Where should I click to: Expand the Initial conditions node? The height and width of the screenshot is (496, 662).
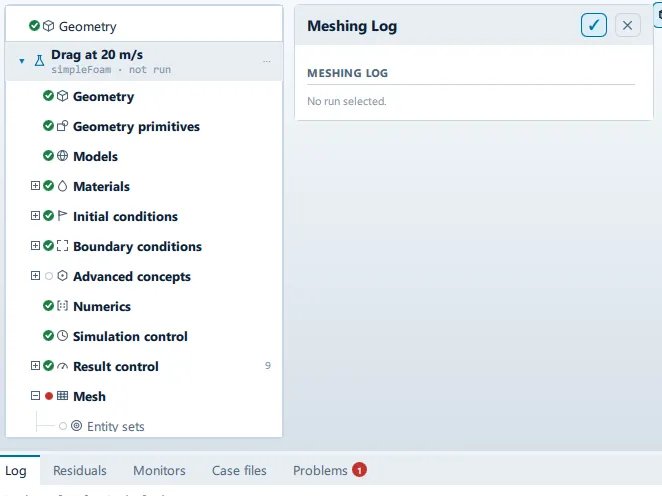click(35, 216)
